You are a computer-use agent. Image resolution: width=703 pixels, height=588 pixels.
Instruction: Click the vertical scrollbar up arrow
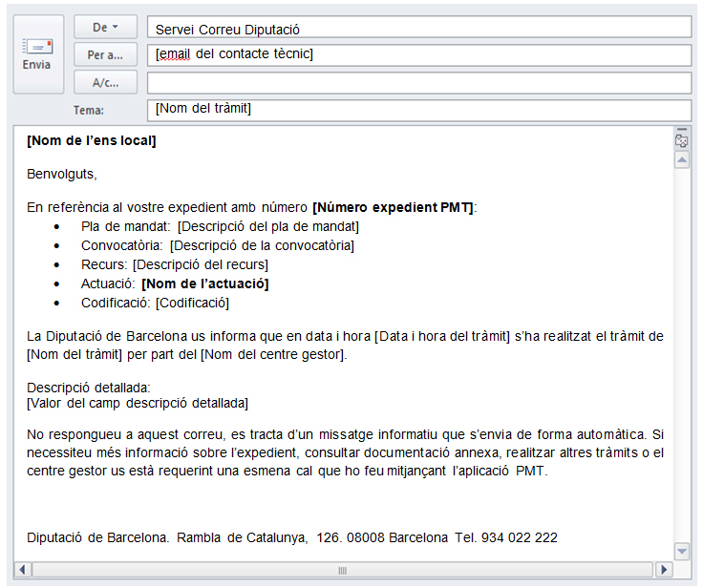tap(681, 159)
